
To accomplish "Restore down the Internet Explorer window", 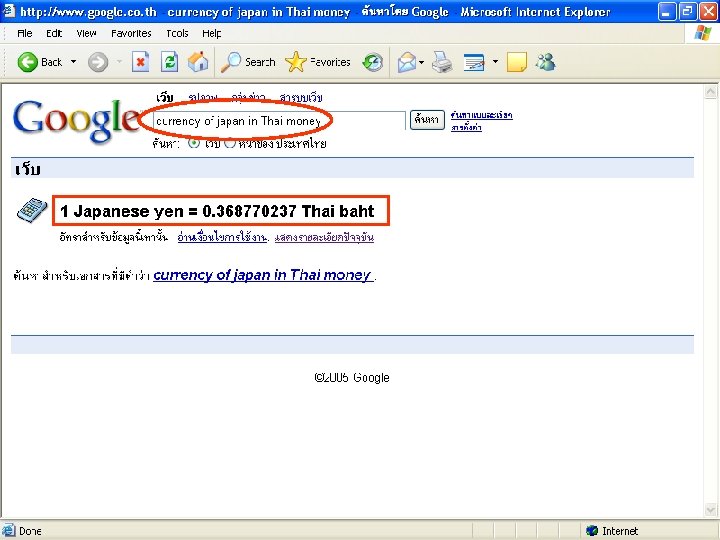I will click(687, 11).
